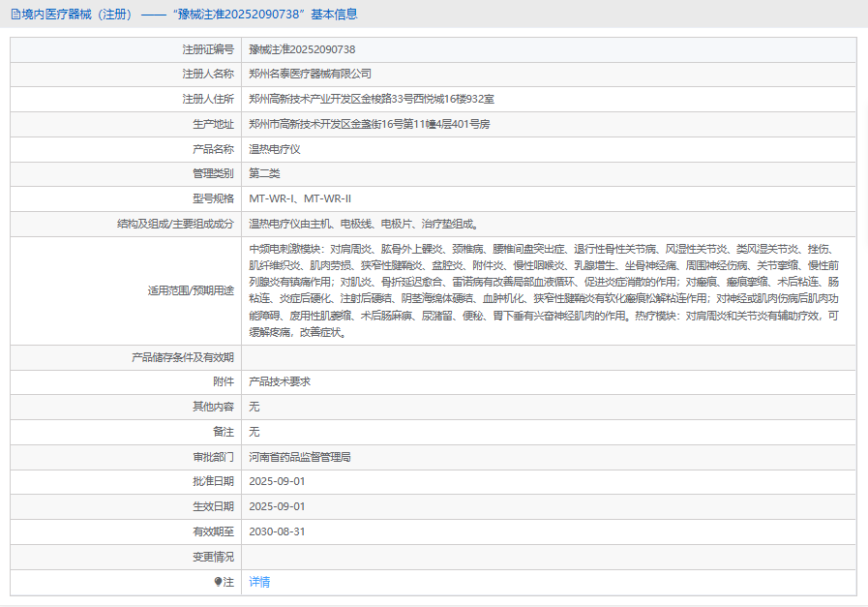Click the structure and composition description text
This screenshot has width=868, height=607.
[363, 224]
